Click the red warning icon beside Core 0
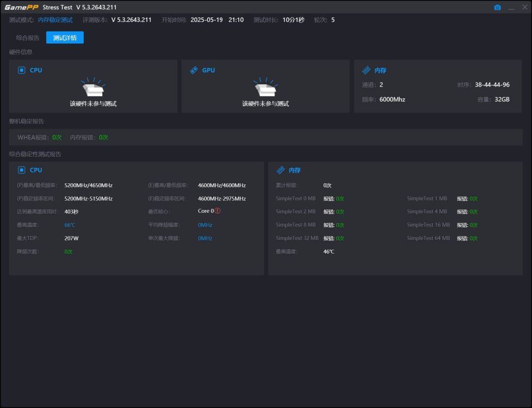 218,211
